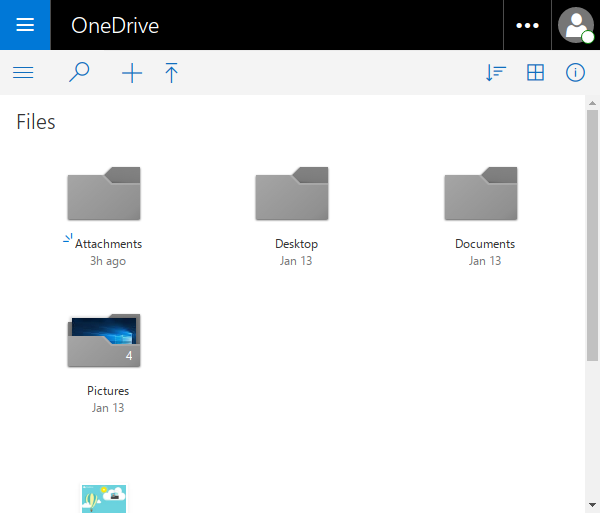Open the Pictures folder thumbnail

pyautogui.click(x=104, y=340)
